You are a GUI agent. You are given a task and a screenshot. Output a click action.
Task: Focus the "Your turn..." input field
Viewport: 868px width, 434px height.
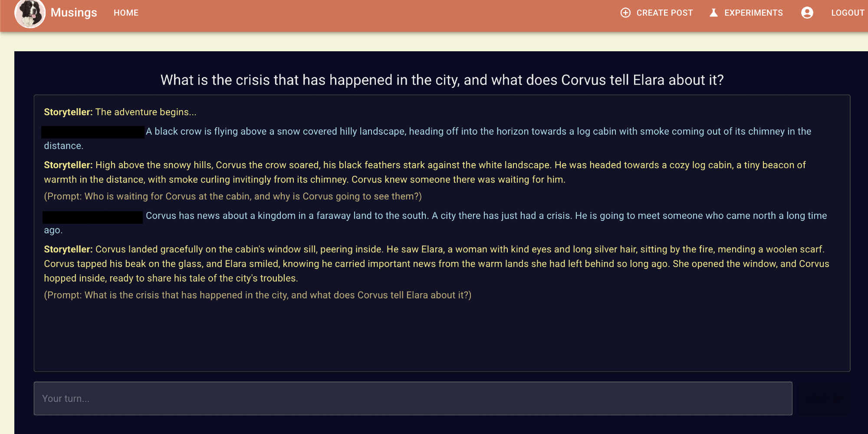pyautogui.click(x=413, y=399)
